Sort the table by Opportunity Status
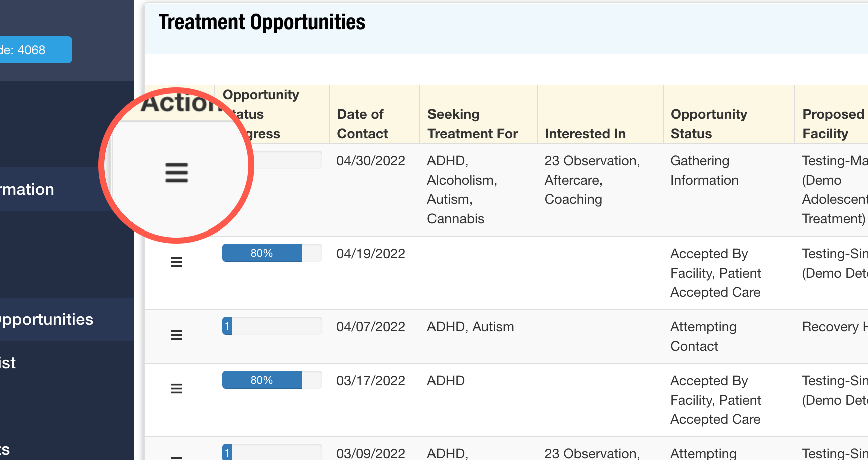Viewport: 868px width, 460px height. click(709, 123)
